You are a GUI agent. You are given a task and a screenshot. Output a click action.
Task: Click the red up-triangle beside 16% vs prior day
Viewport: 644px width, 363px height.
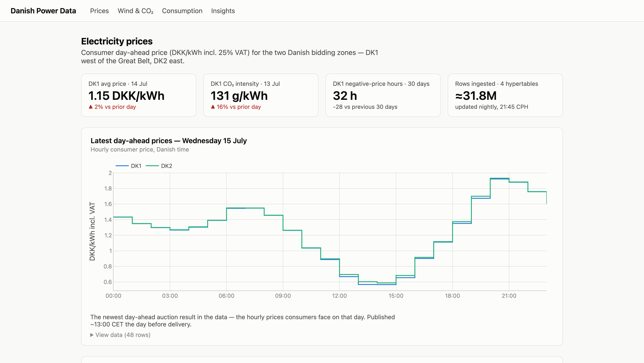click(213, 107)
